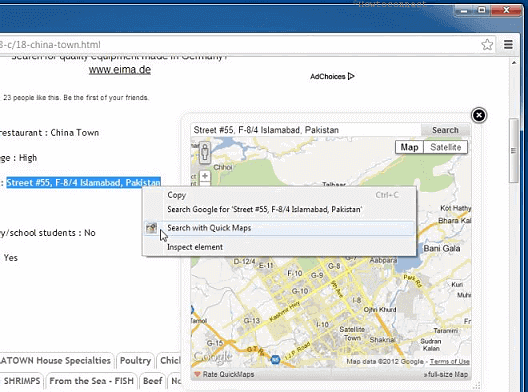Bookmark this page with the star icon

[x=487, y=44]
